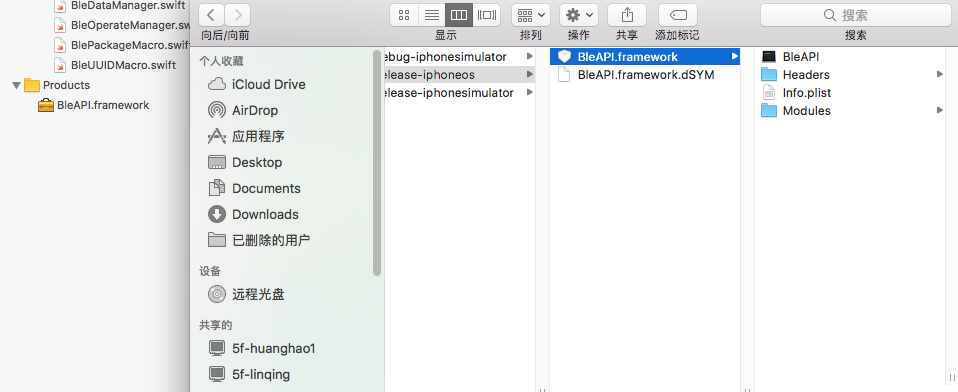Click the share toolbar button
958x392 pixels.
point(627,15)
